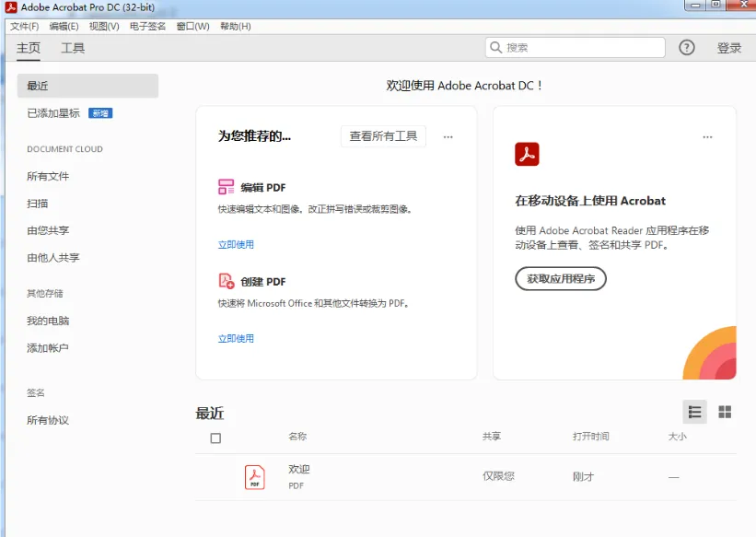
Task: Toggle the select-all checkbox in recent list
Action: point(215,438)
